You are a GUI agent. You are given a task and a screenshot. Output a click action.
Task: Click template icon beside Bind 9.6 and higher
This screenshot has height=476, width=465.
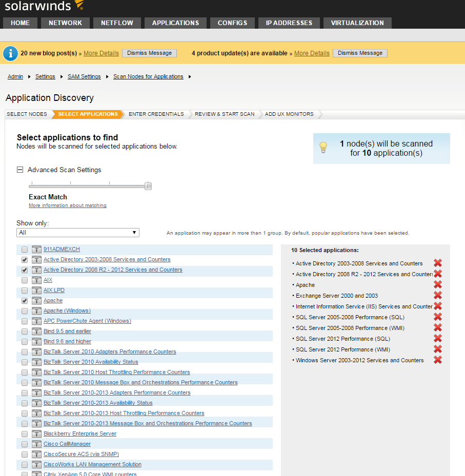coord(36,342)
